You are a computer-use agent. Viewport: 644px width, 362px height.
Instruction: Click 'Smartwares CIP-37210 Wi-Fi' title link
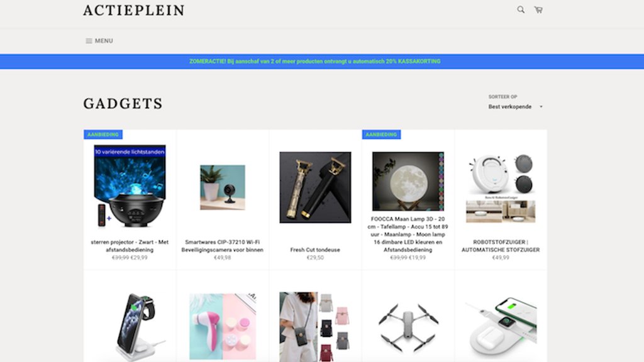[x=222, y=246]
